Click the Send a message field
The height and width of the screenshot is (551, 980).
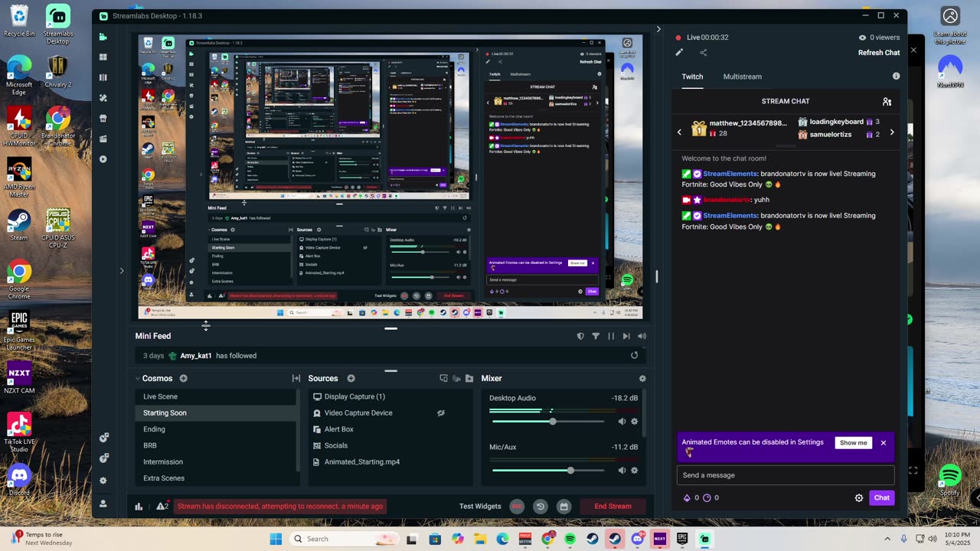(x=785, y=475)
